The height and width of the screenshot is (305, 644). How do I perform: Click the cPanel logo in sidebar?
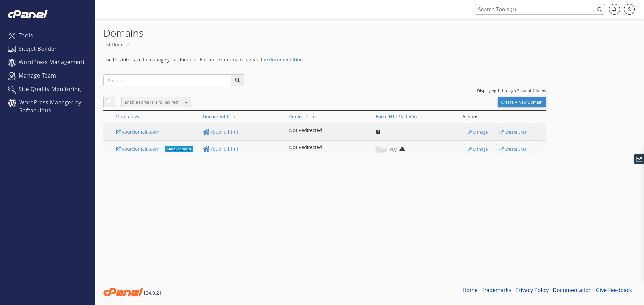coord(28,14)
